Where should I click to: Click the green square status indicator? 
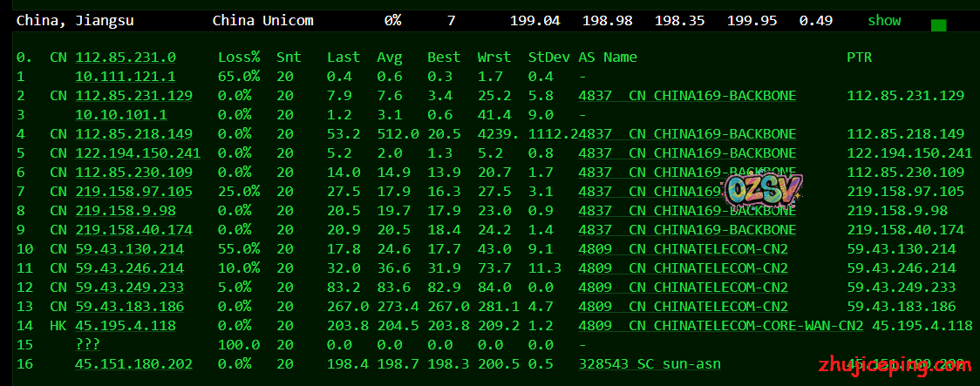[x=938, y=25]
